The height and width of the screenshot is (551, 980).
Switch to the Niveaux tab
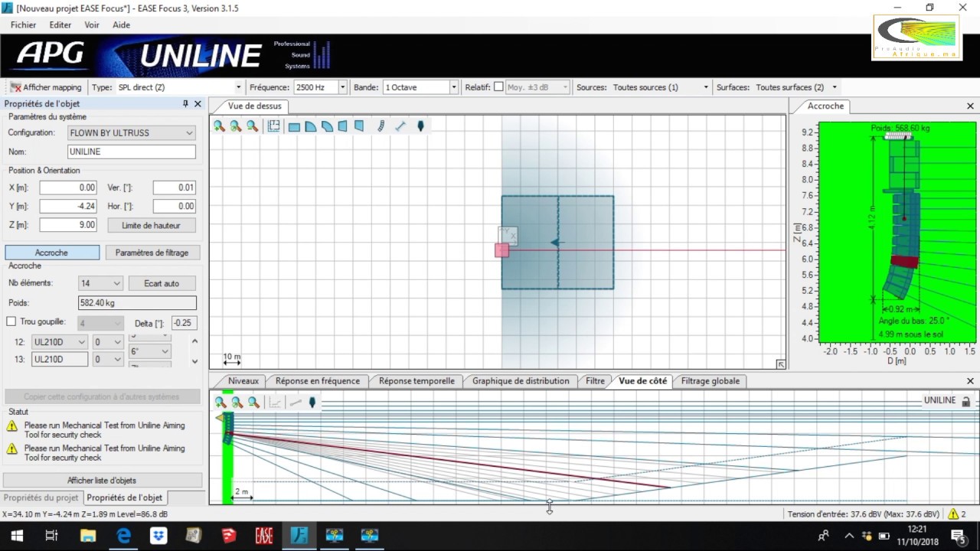[x=243, y=380]
